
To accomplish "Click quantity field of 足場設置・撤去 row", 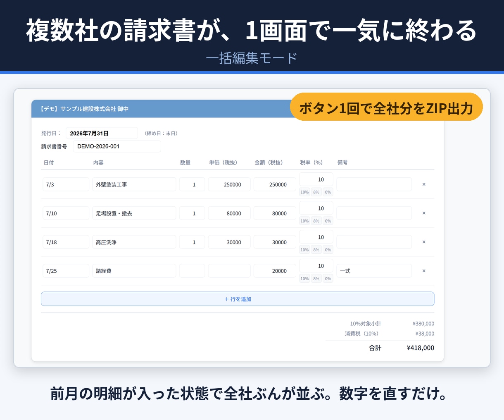I will point(192,213).
